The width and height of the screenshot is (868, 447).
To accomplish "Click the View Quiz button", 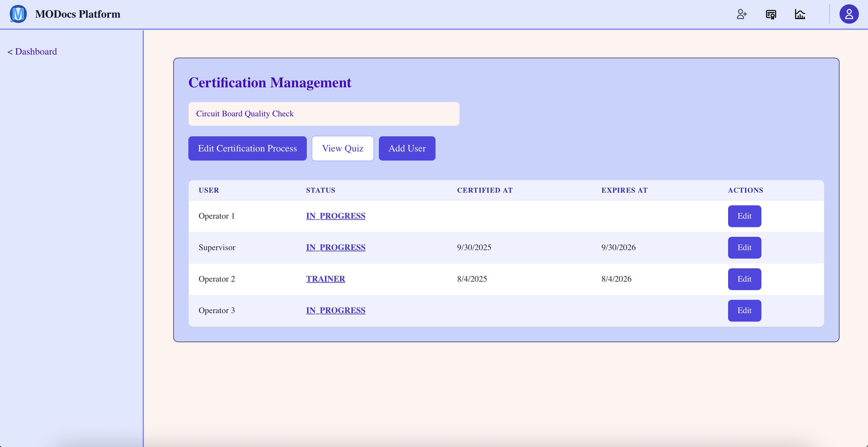I will [342, 149].
